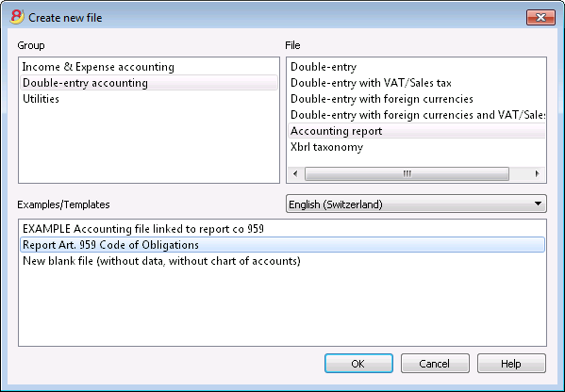The image size is (565, 392).
Task: Close the Create new file dialog
Action: click(540, 17)
